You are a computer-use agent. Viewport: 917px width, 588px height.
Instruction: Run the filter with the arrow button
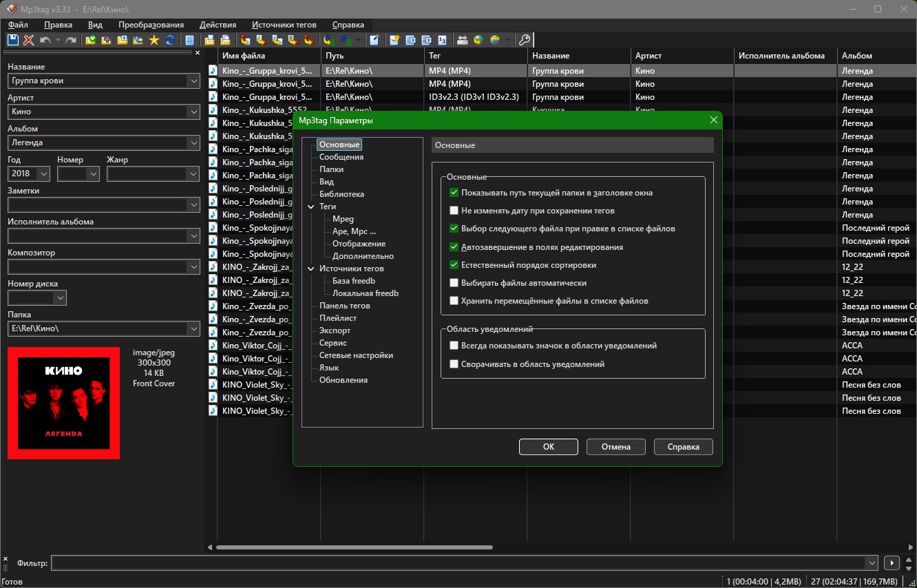pos(892,563)
